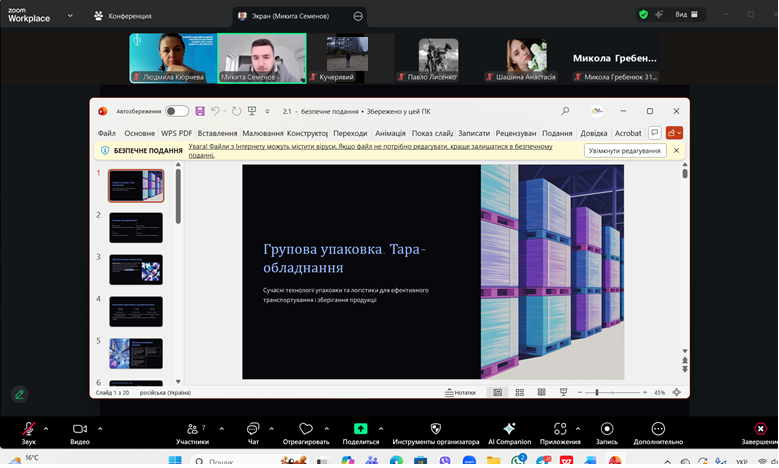Click Завершение to end the meeting
Image resolution: width=779 pixels, height=468 pixels.
coord(759,430)
